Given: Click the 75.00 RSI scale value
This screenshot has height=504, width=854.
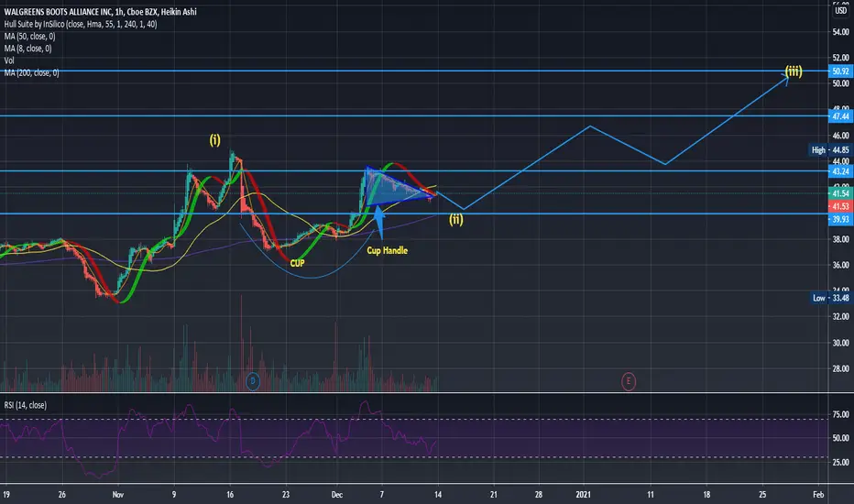Looking at the screenshot, I should tap(840, 414).
